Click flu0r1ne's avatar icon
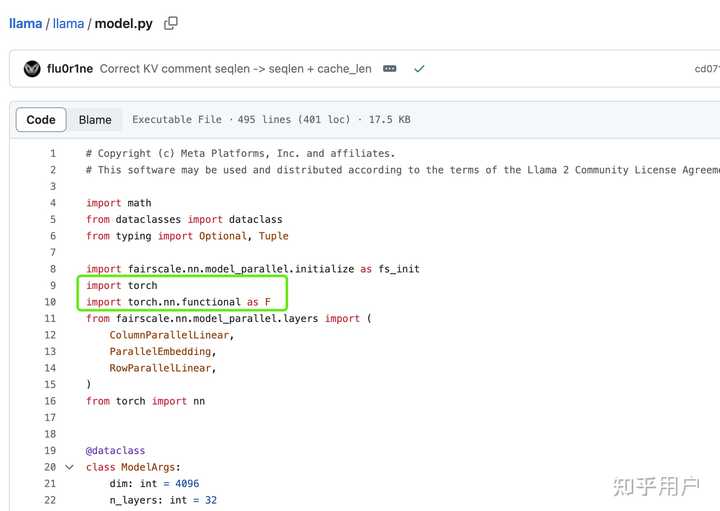Viewport: 720px width, 511px height. click(x=32, y=69)
